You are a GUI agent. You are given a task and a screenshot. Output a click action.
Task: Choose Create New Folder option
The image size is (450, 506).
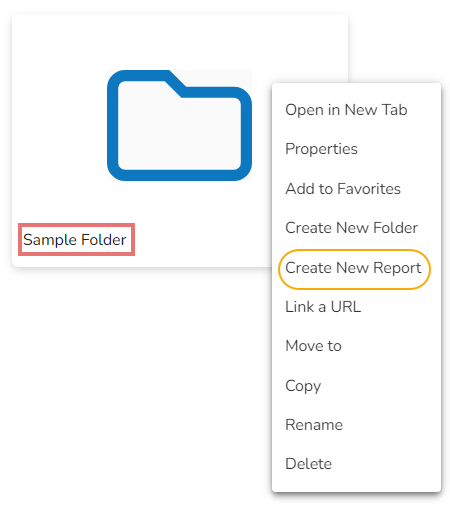pyautogui.click(x=352, y=228)
